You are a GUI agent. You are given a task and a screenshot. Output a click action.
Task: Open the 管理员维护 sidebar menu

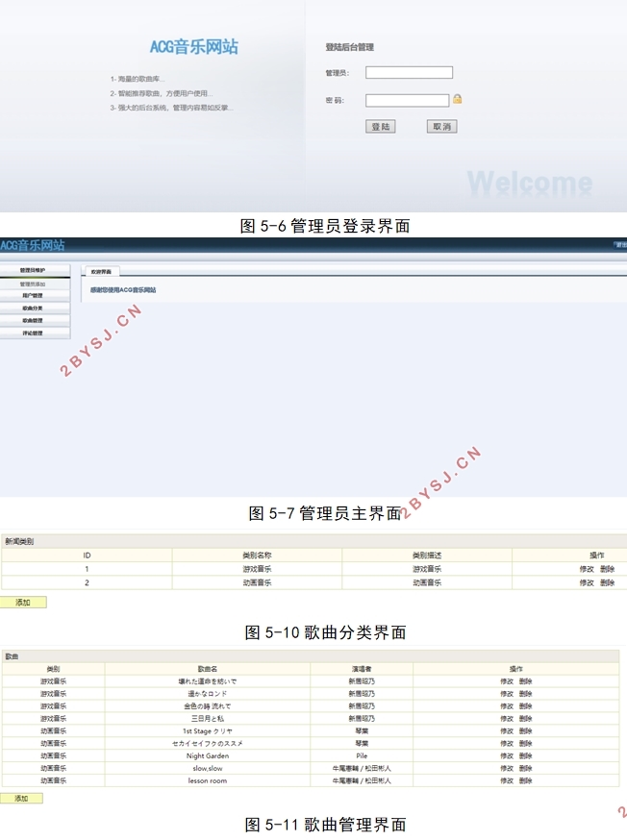tap(33, 270)
